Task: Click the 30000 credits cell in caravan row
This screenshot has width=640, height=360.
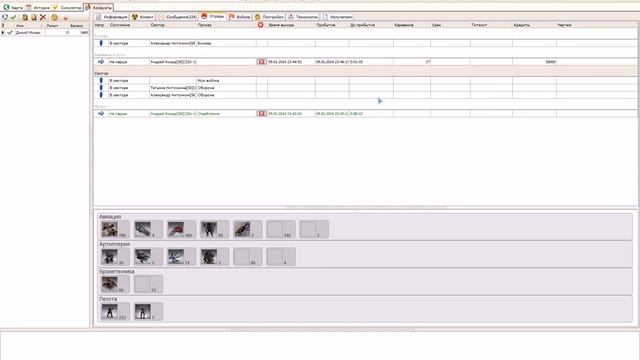Action: pyautogui.click(x=534, y=62)
